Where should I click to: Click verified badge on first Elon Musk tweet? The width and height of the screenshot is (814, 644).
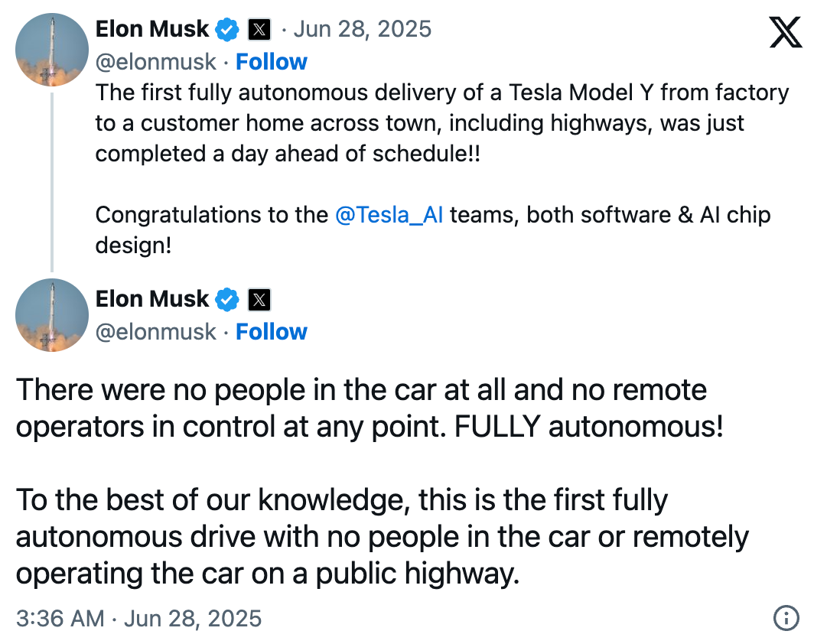coord(227,30)
